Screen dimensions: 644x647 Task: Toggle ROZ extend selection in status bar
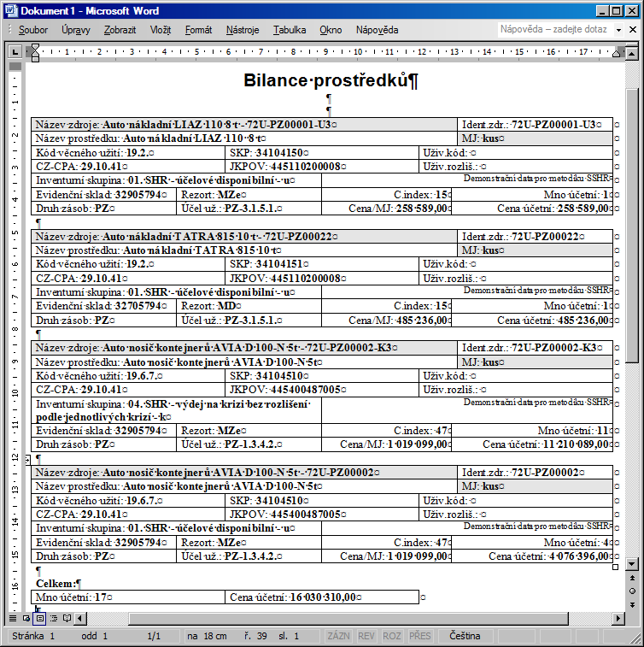392,636
